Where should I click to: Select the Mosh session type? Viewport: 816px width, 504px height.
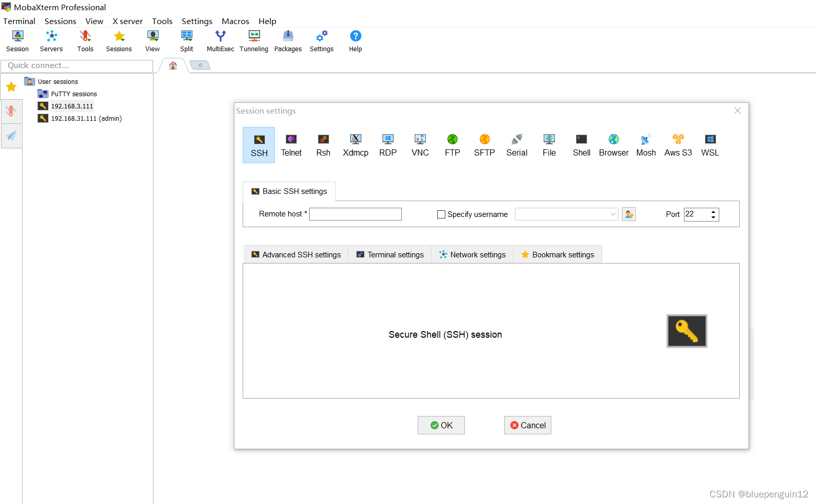pyautogui.click(x=646, y=145)
